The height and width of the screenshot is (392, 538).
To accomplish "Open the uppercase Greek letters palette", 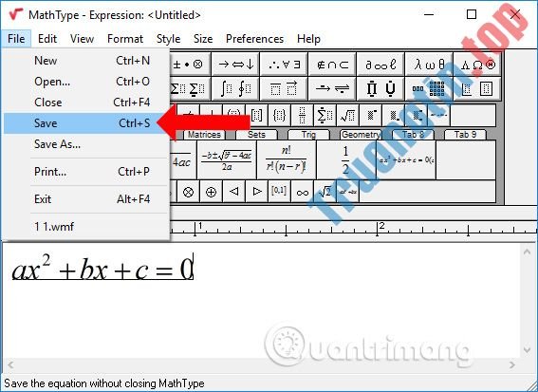I will [x=477, y=65].
